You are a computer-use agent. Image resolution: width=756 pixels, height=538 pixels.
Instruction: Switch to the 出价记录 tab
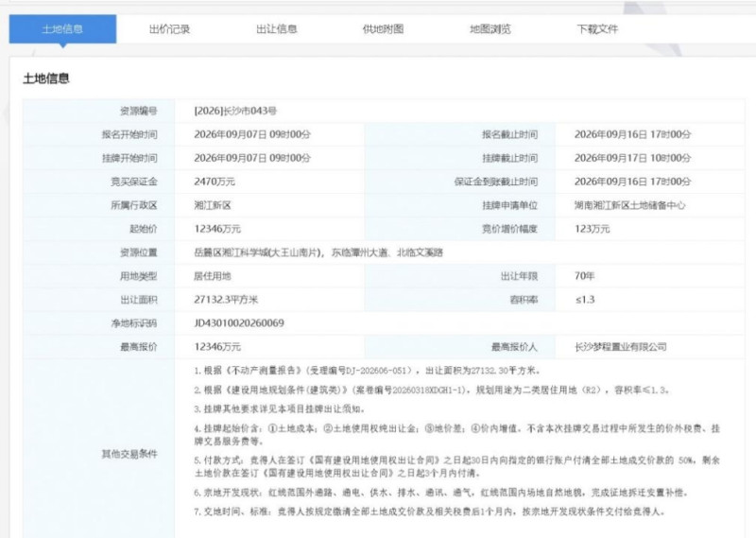169,29
